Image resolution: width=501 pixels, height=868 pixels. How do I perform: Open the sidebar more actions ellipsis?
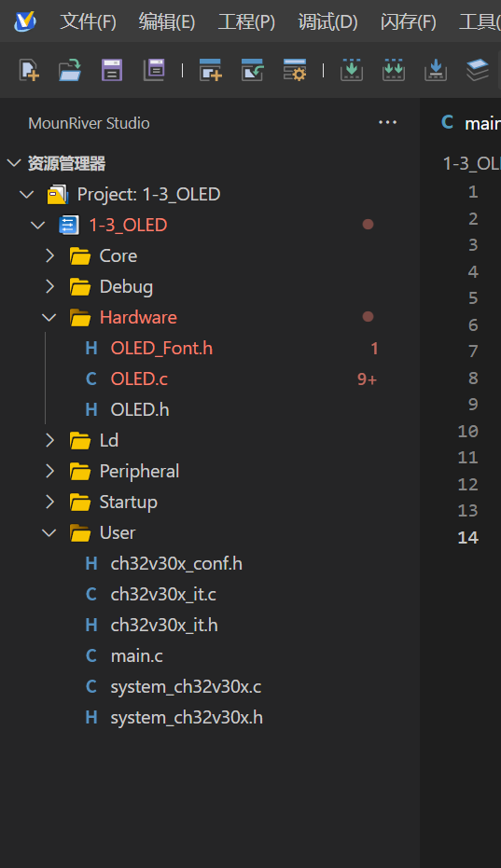coord(387,122)
